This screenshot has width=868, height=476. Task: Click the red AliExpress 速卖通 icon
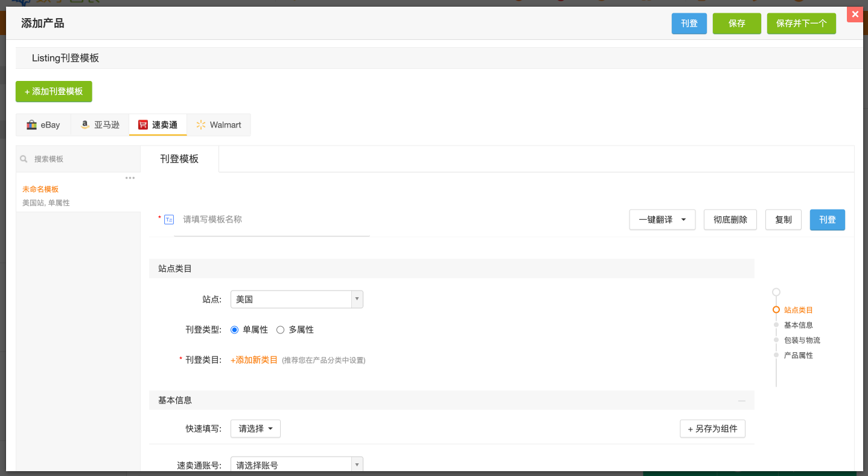[143, 125]
